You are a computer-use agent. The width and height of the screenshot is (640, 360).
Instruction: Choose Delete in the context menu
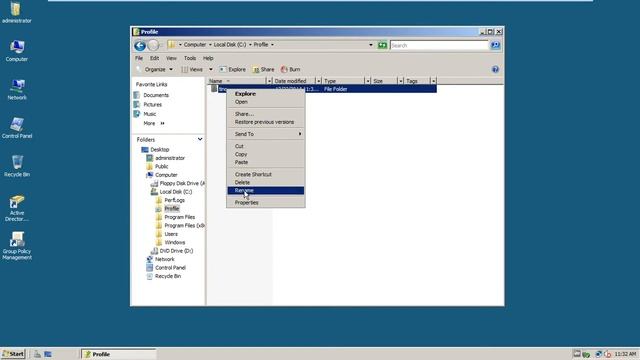point(266,182)
